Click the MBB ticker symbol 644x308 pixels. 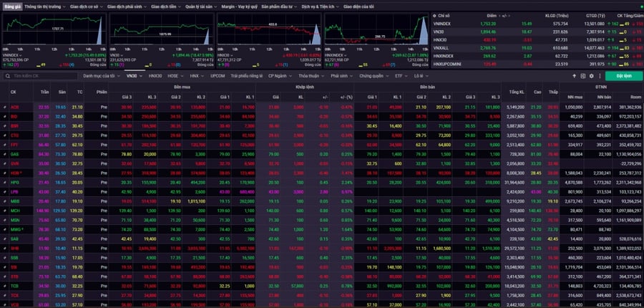click(x=14, y=201)
